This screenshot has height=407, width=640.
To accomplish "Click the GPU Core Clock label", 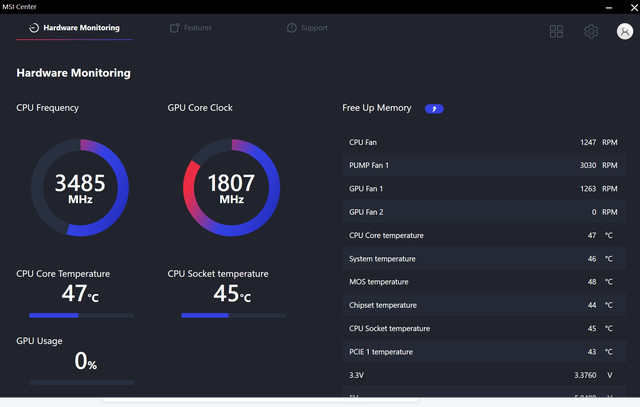I will point(200,108).
